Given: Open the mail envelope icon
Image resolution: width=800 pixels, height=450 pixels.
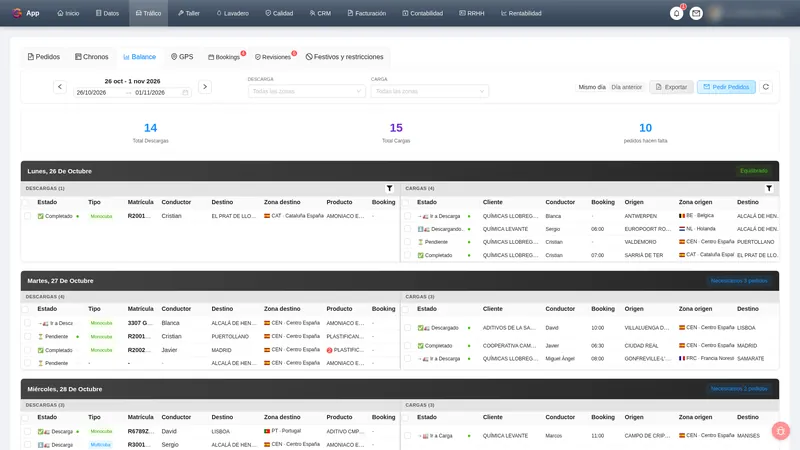Looking at the screenshot, I should pos(696,13).
